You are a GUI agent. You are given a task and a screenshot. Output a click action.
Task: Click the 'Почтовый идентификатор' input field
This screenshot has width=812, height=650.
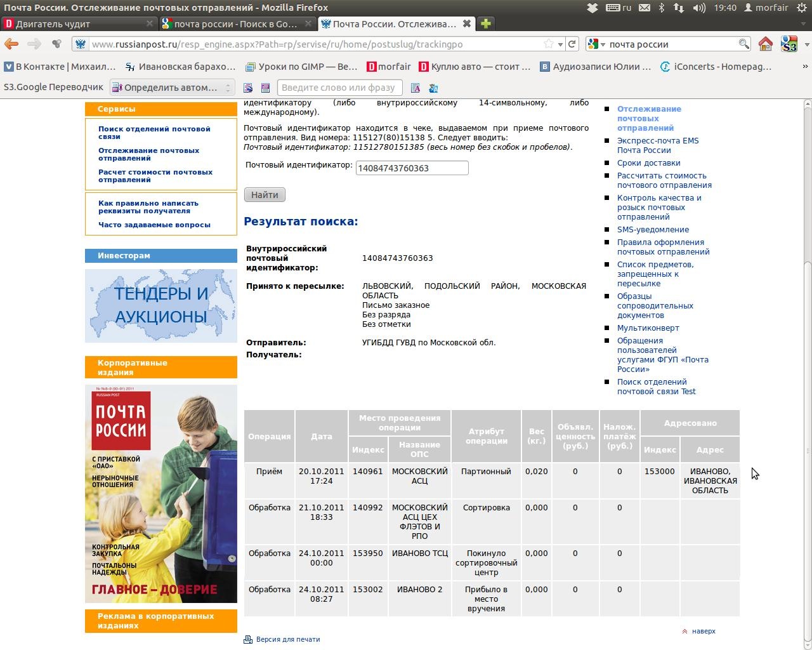[x=412, y=168]
